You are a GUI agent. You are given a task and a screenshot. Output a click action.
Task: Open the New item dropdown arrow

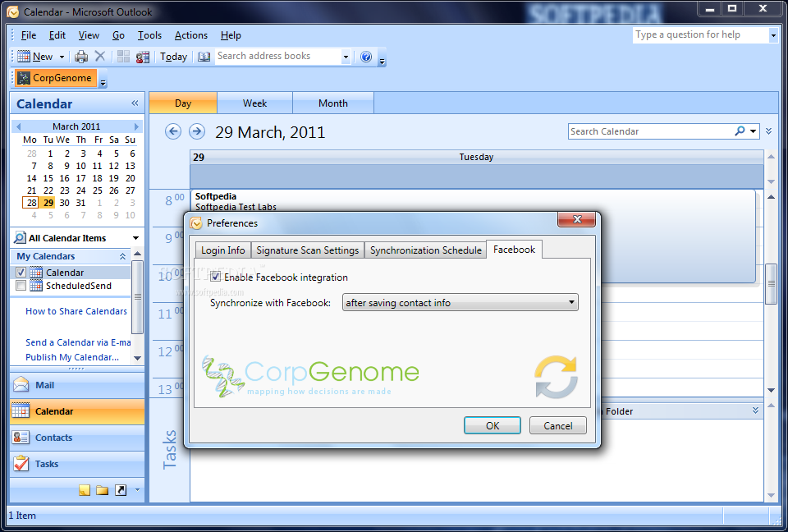(62, 57)
